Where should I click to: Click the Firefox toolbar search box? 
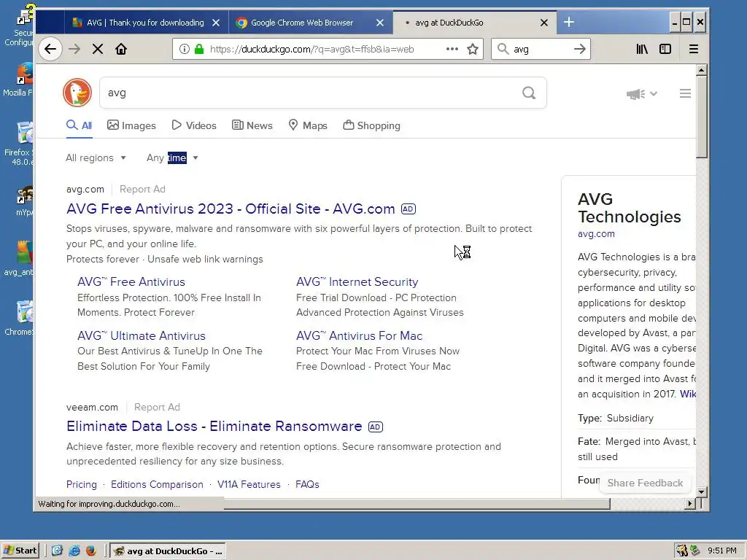[x=541, y=49]
